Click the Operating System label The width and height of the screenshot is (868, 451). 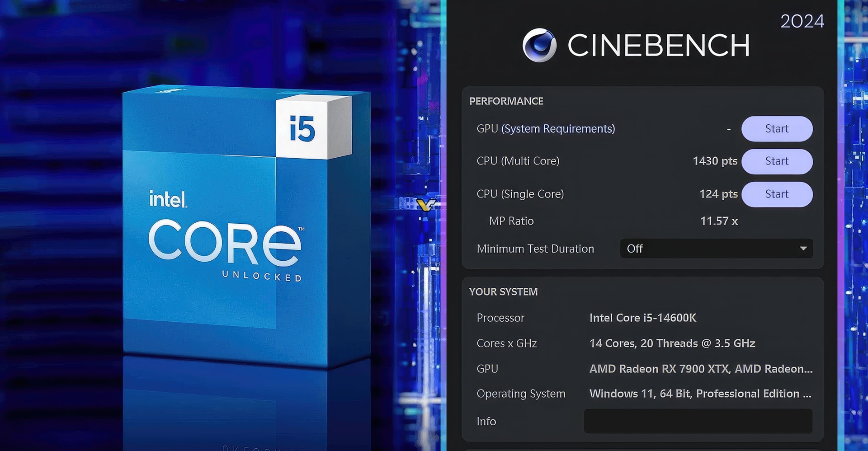tap(521, 394)
